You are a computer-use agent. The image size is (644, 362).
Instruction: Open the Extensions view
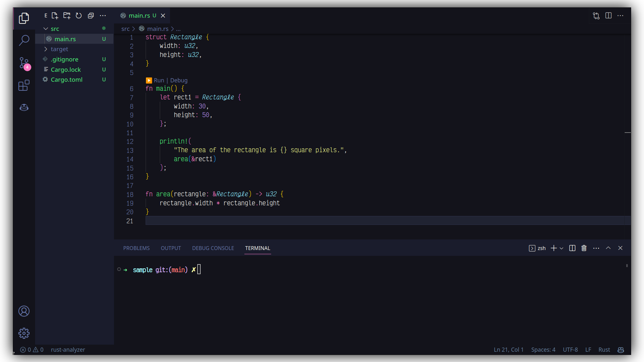point(24,86)
